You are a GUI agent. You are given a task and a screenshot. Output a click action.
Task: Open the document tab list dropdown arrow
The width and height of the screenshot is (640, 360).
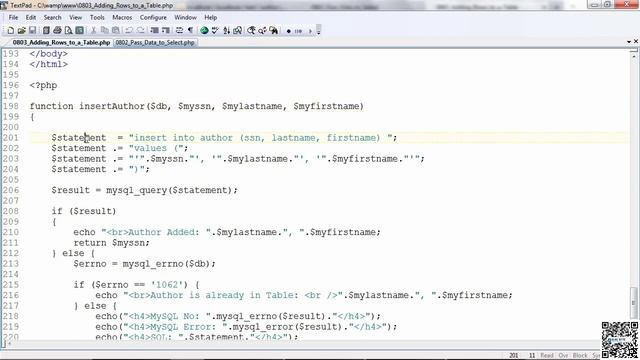(x=629, y=42)
